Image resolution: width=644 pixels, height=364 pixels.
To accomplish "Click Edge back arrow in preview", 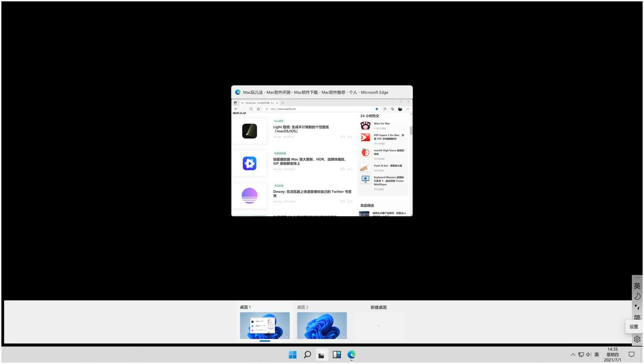I will point(236,109).
